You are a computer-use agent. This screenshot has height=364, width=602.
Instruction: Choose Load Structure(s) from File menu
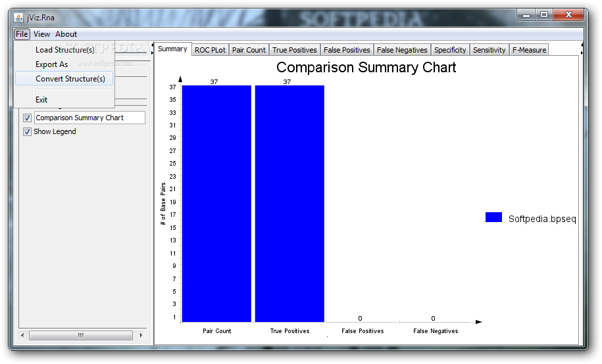(64, 50)
